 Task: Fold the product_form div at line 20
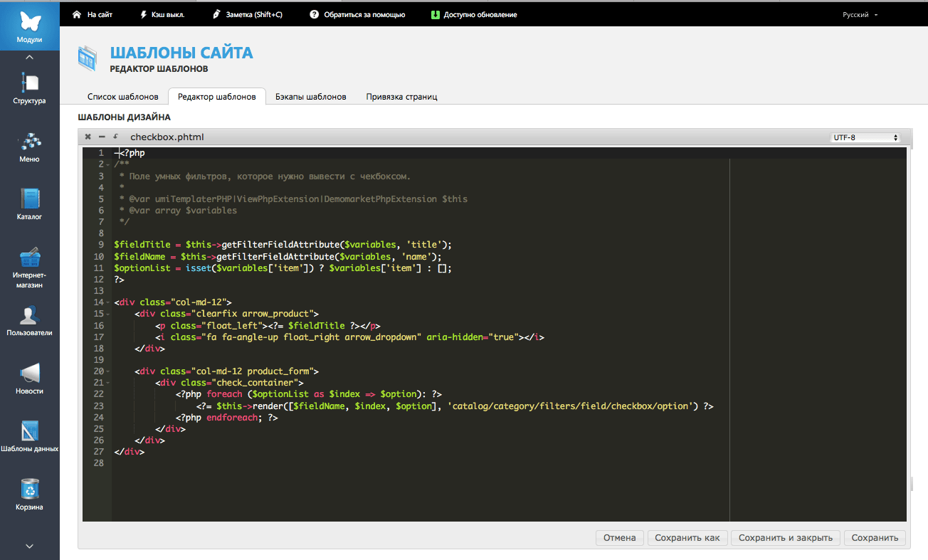pyautogui.click(x=107, y=371)
